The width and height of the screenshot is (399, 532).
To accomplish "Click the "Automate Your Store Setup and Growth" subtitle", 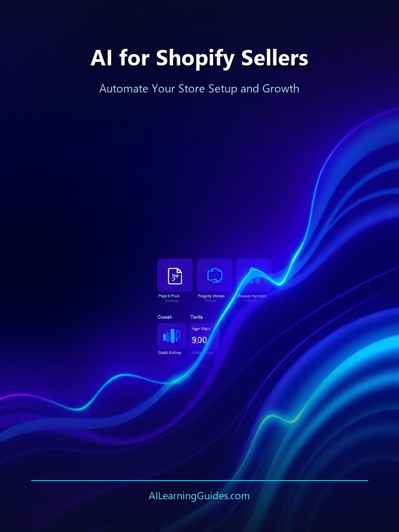I will [199, 88].
